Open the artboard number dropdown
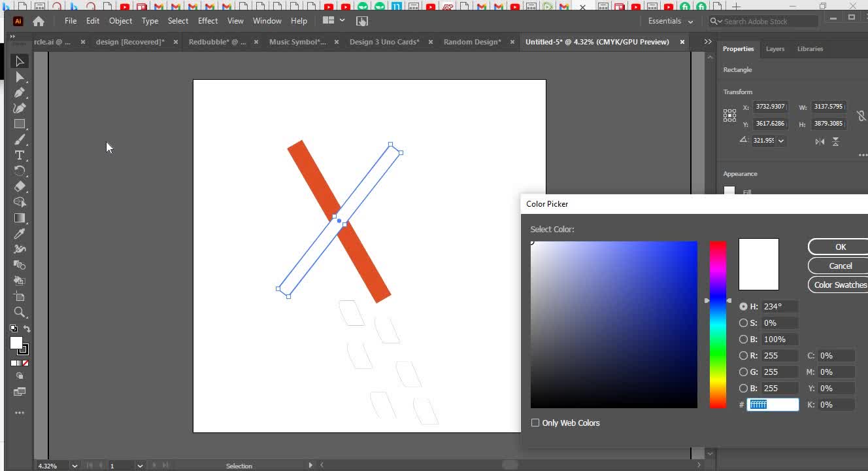 [x=140, y=466]
